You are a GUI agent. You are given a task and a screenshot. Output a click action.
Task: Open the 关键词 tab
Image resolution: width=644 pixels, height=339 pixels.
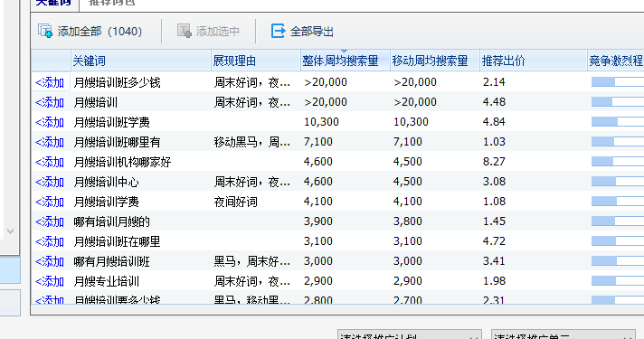(x=53, y=3)
